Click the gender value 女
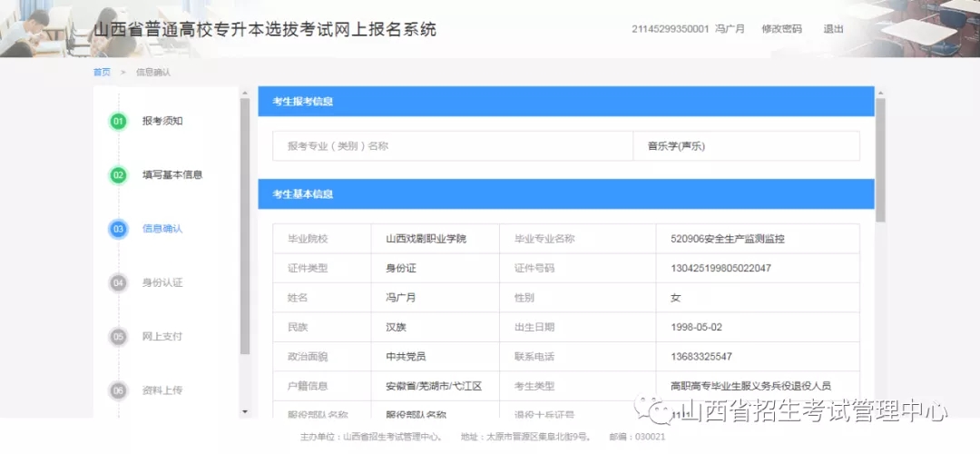This screenshot has height=454, width=980. coord(675,298)
